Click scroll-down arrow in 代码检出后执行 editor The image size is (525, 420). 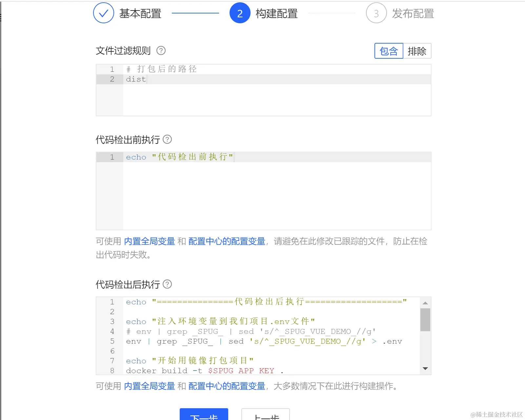pos(425,369)
